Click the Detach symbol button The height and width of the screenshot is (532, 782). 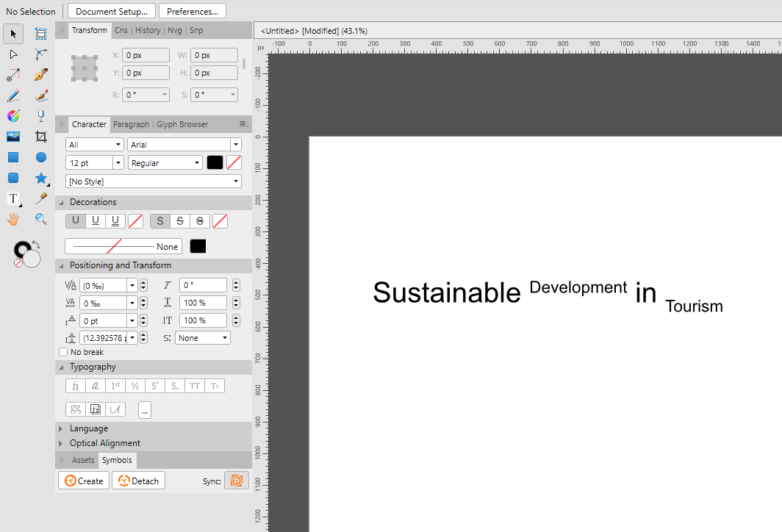[139, 481]
